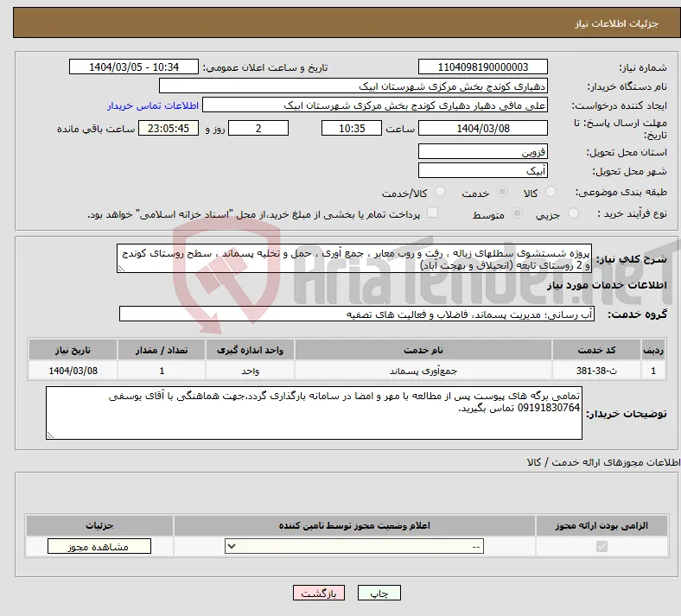Viewport: 681px width, 616px height.
Task: Click the توضیحات خریدار buyer notes textarea
Action: tap(314, 413)
